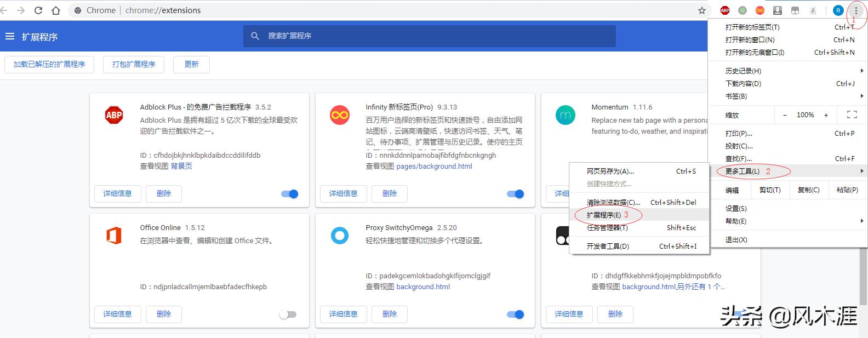Viewport: 868px width, 338px height.
Task: Enable the Office Online extension toggle
Action: click(288, 314)
